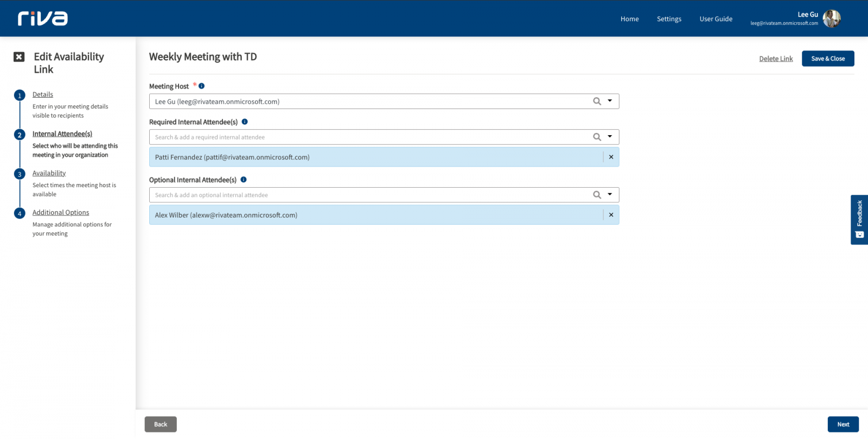Image resolution: width=868 pixels, height=439 pixels.
Task: Click the Lee Gu account name
Action: [807, 15]
